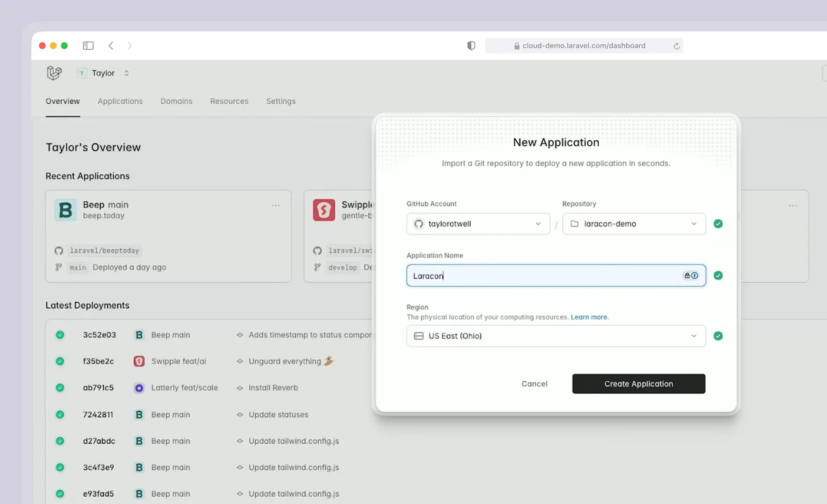Click the green validation check beside Repository
The width and height of the screenshot is (827, 504).
coord(718,224)
